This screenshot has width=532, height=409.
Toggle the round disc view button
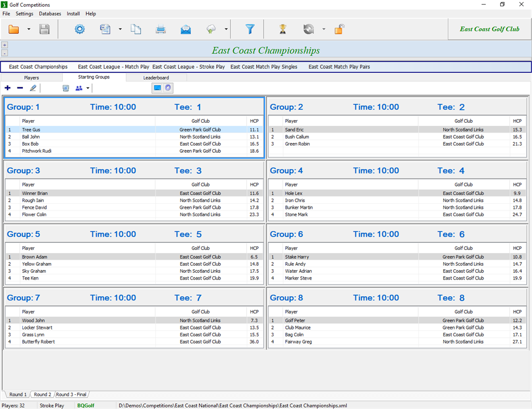pos(168,88)
